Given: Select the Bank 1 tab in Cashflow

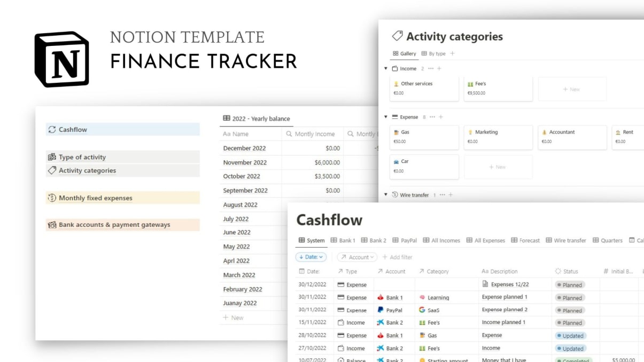Looking at the screenshot, I should (343, 240).
